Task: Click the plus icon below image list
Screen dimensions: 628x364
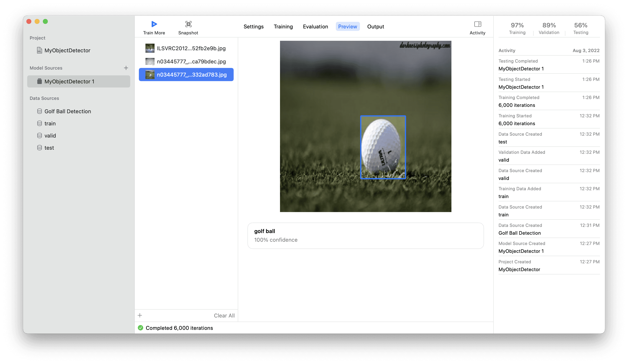Action: pos(140,315)
